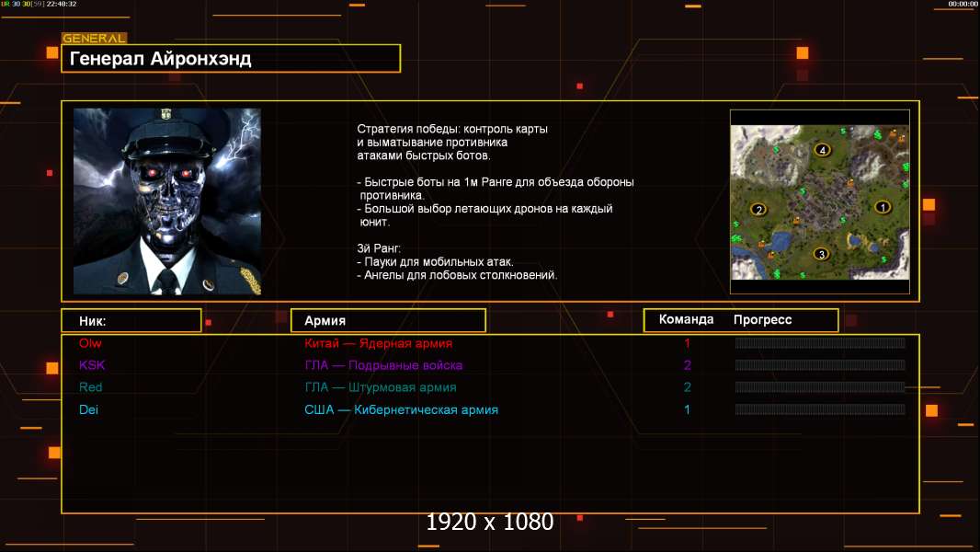Click the title Генерал Айронхэнд

coord(161,59)
